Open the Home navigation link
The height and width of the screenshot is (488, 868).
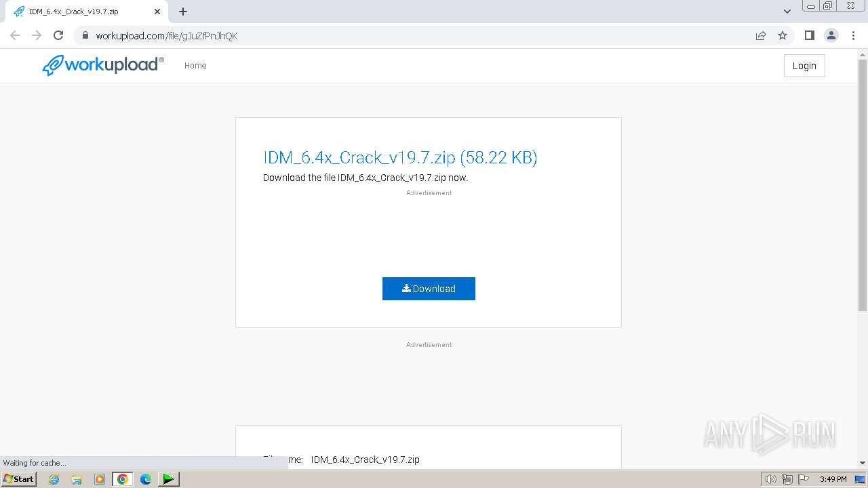[x=195, y=66]
